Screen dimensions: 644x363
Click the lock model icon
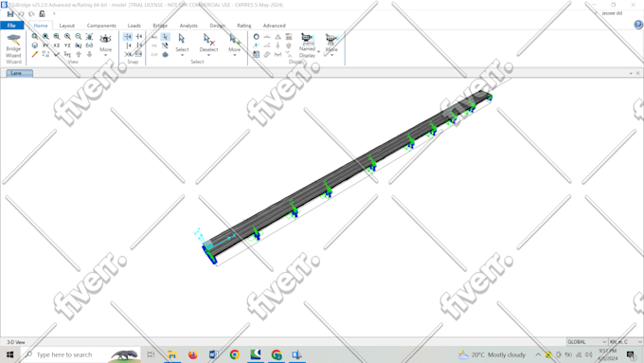click(x=43, y=14)
